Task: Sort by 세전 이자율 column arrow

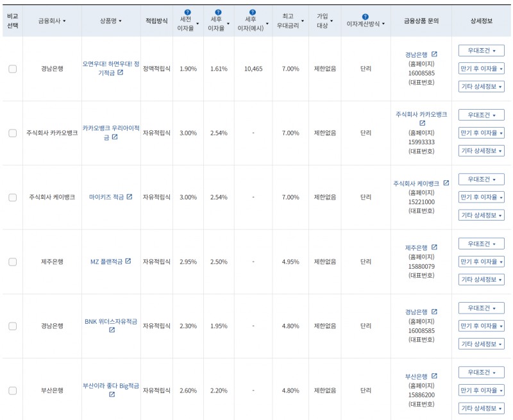Action: pos(198,24)
